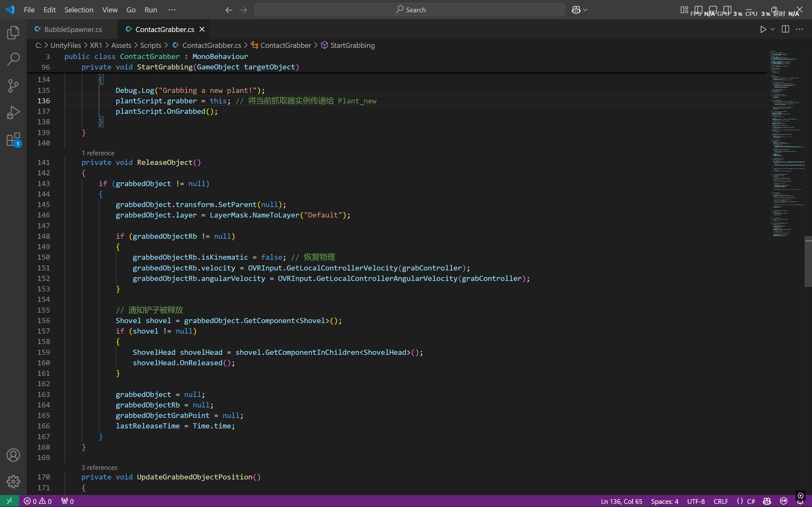Open the Explorer view icon

point(13,32)
